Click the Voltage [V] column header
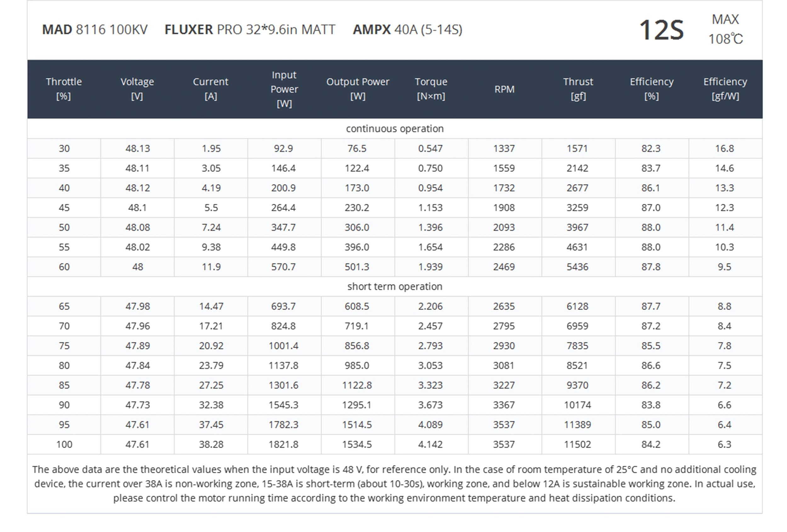This screenshot has height=532, width=787. point(137,89)
